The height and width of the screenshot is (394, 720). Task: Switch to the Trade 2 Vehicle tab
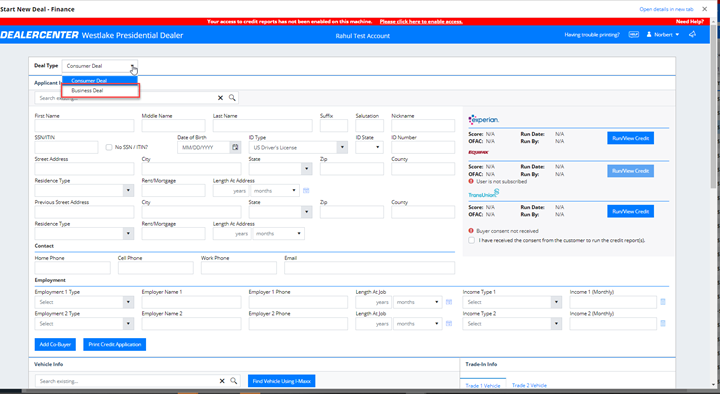point(529,385)
